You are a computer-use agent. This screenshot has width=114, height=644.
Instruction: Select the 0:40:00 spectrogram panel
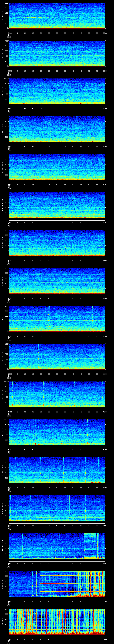point(57,243)
